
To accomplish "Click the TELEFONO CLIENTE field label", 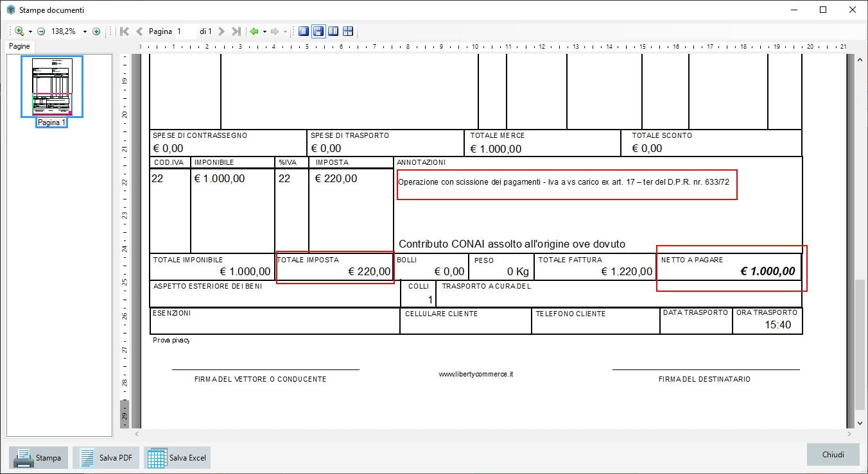I will [x=571, y=314].
